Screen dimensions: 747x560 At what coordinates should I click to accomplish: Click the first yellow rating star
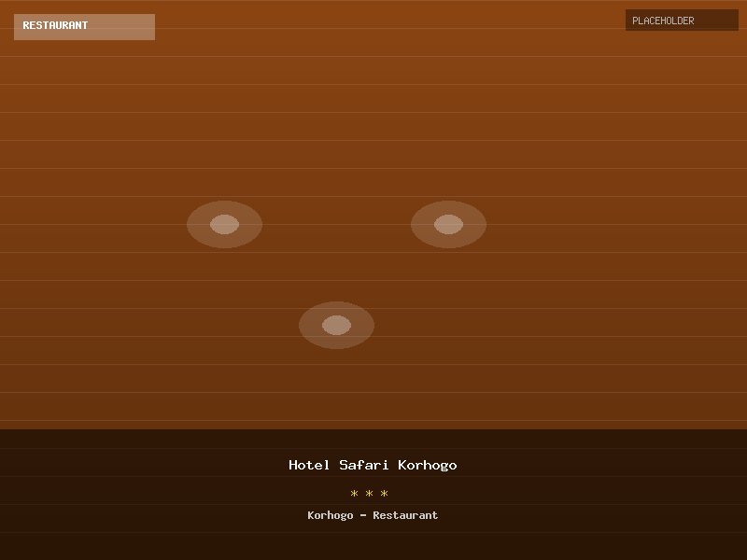coord(355,494)
